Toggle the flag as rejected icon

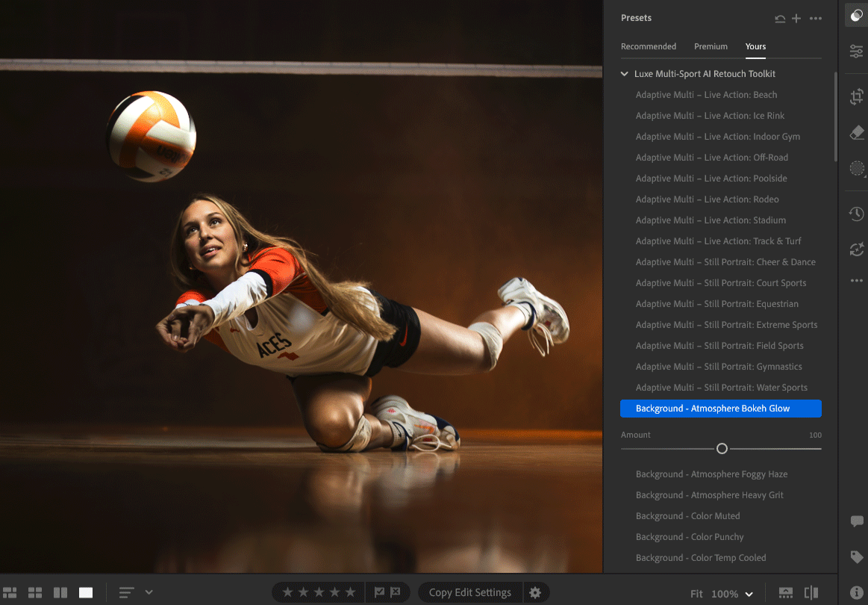tap(396, 592)
